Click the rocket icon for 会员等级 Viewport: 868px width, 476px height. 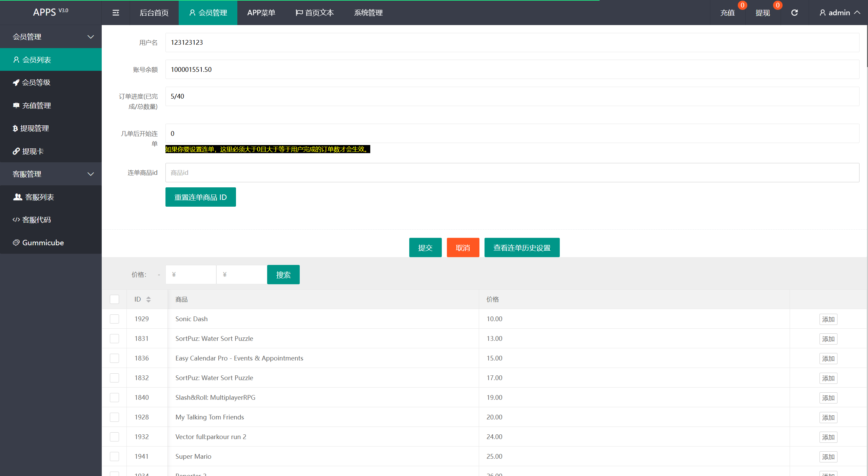(16, 82)
